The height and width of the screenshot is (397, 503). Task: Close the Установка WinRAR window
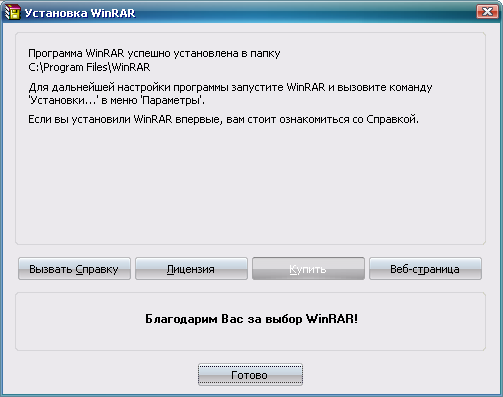[x=487, y=12]
